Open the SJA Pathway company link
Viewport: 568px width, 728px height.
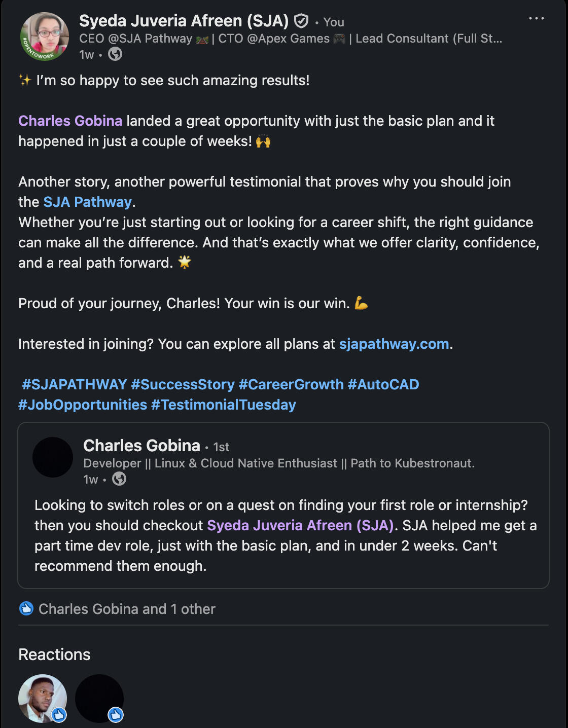(87, 202)
